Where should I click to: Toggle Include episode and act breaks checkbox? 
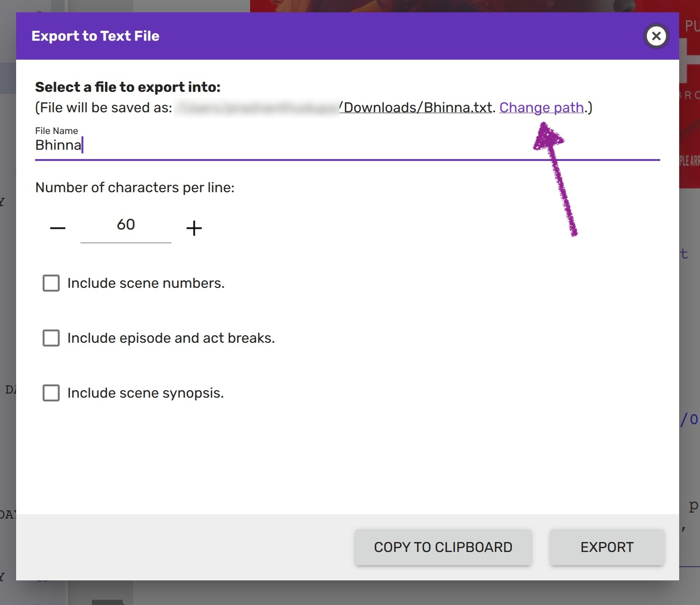51,338
